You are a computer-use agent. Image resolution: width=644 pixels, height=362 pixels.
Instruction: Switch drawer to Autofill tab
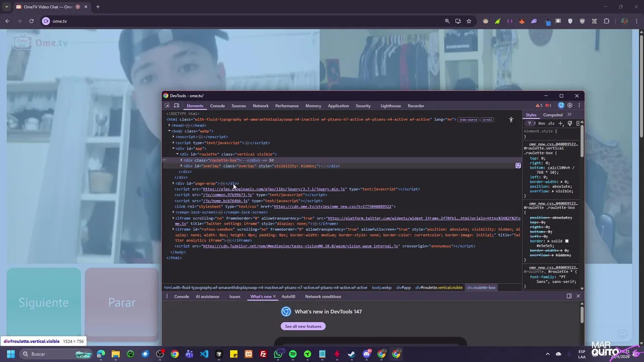point(288,297)
